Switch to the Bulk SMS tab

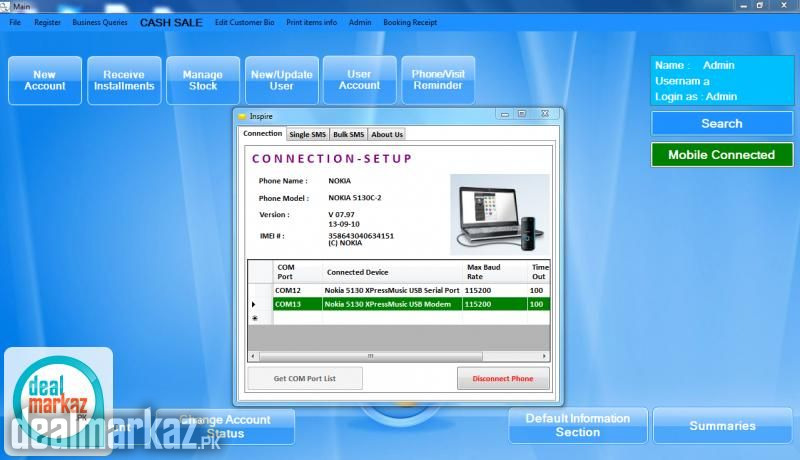click(348, 135)
